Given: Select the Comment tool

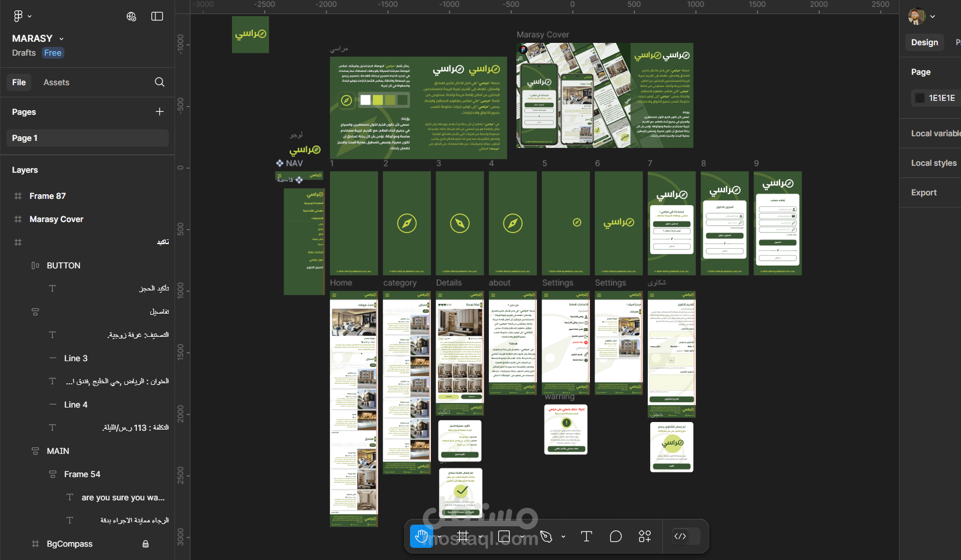Looking at the screenshot, I should click(616, 536).
